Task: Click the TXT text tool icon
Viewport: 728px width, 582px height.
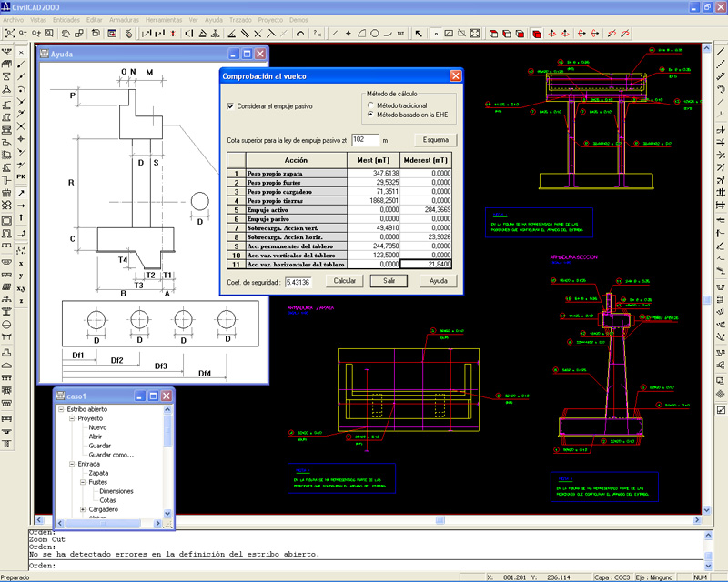Action: [400, 34]
